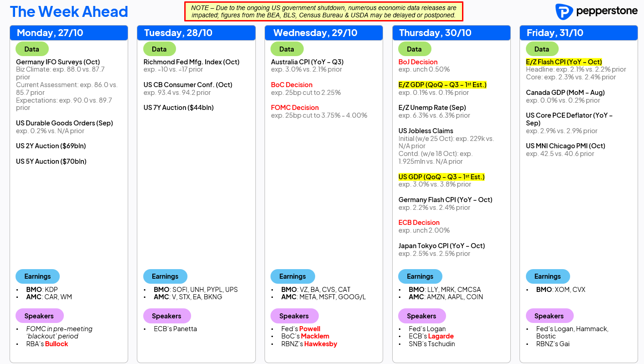This screenshot has width=644, height=364.
Task: Click the red FOMC Decision entry
Action: (295, 108)
